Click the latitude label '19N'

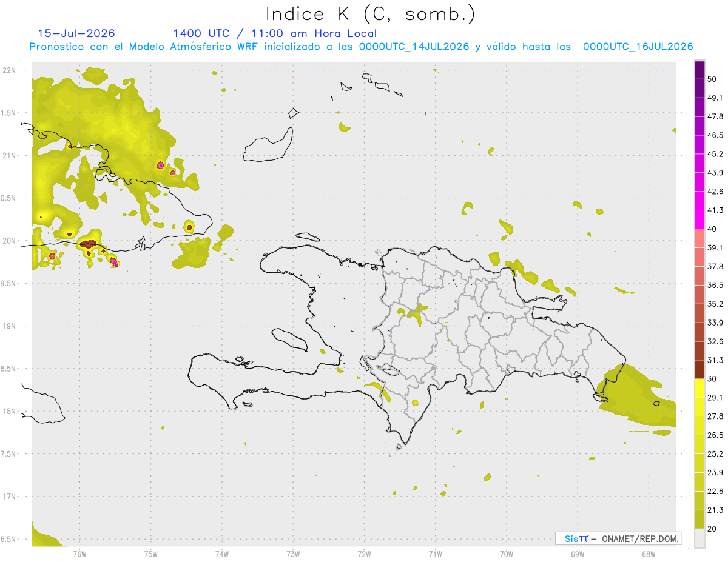pos(8,326)
